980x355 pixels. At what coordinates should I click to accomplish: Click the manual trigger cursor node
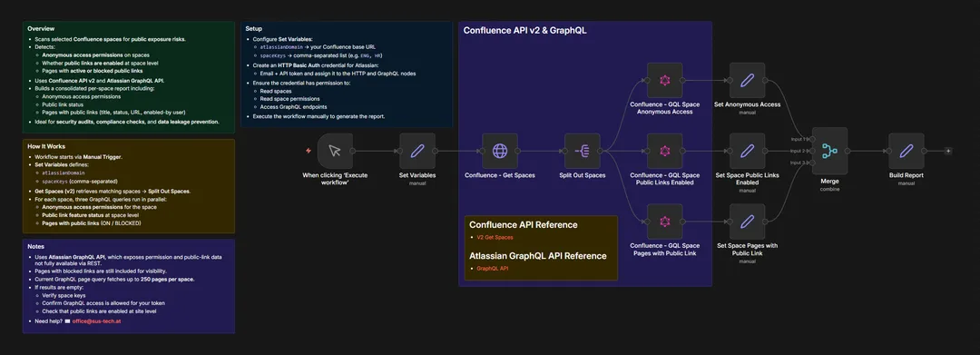335,151
